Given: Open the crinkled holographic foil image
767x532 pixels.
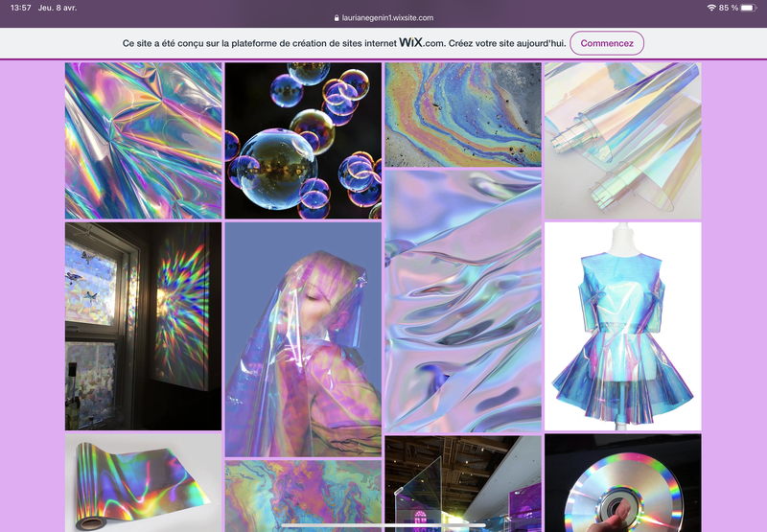Looking at the screenshot, I should (144, 141).
